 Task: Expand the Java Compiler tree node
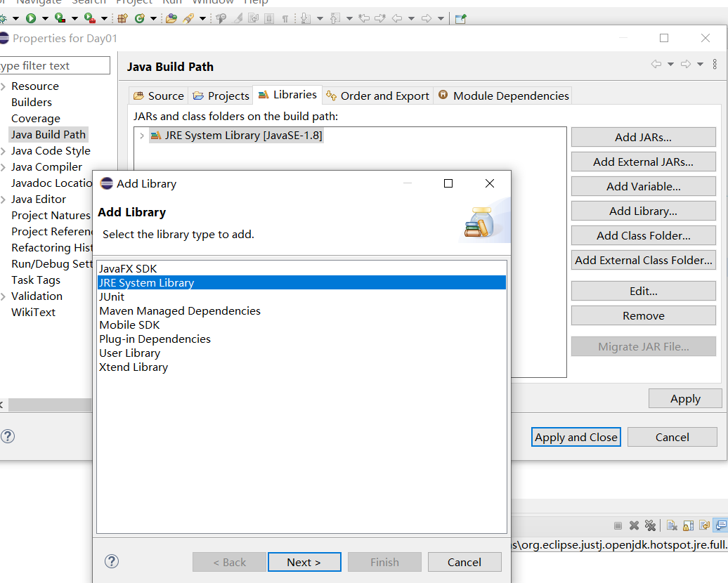[4, 167]
